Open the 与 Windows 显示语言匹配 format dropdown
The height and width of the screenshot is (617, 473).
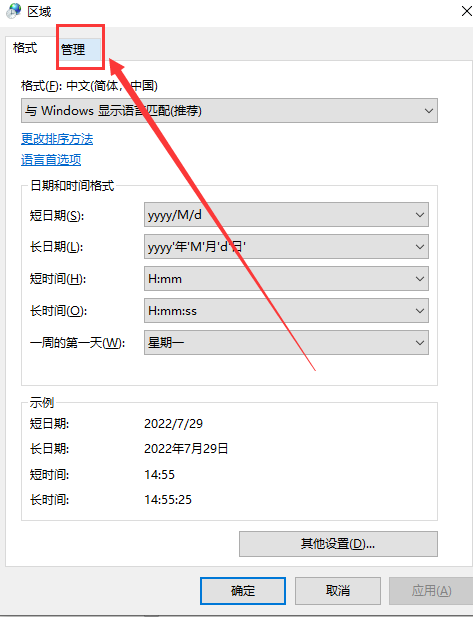pos(229,111)
